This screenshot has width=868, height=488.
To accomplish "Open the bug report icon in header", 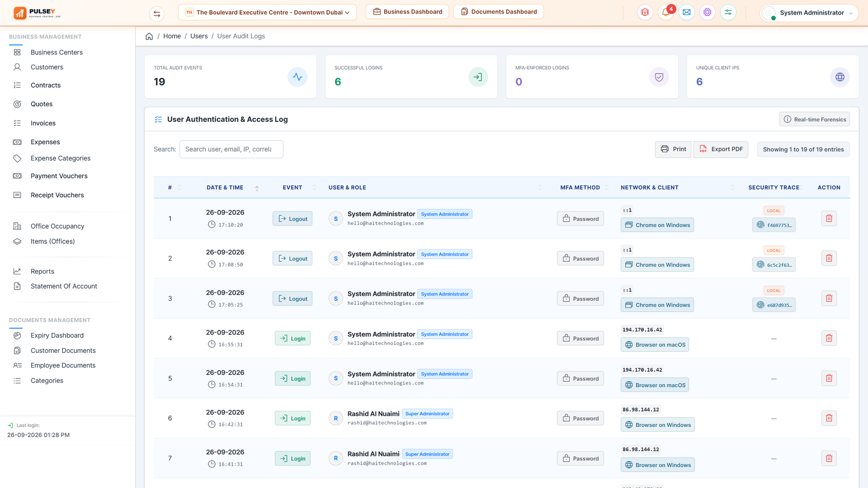I will click(x=645, y=12).
